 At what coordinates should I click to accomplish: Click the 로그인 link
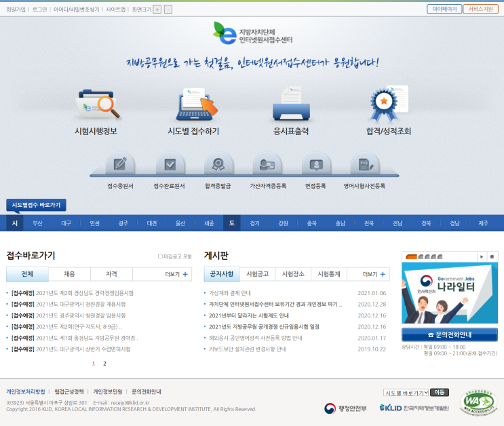click(x=39, y=9)
